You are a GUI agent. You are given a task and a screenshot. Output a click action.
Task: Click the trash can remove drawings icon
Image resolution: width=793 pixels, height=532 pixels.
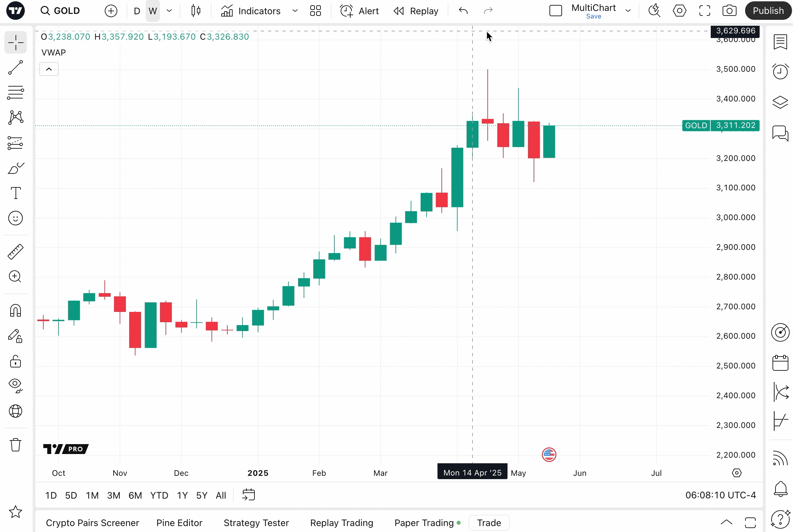pos(16,445)
